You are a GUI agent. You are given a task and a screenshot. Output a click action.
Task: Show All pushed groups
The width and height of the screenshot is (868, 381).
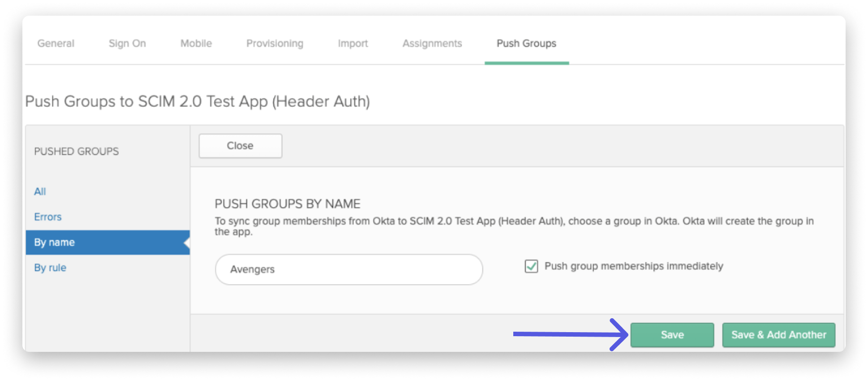(40, 191)
